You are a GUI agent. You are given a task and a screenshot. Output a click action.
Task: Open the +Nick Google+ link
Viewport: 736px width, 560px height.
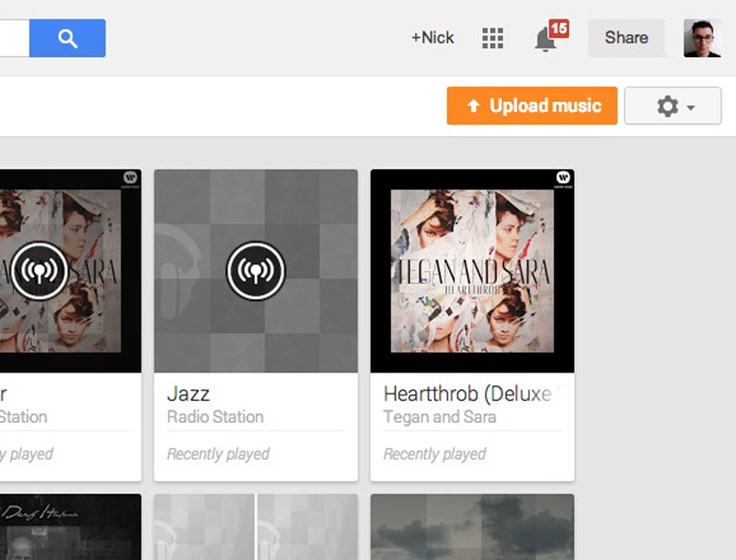432,38
